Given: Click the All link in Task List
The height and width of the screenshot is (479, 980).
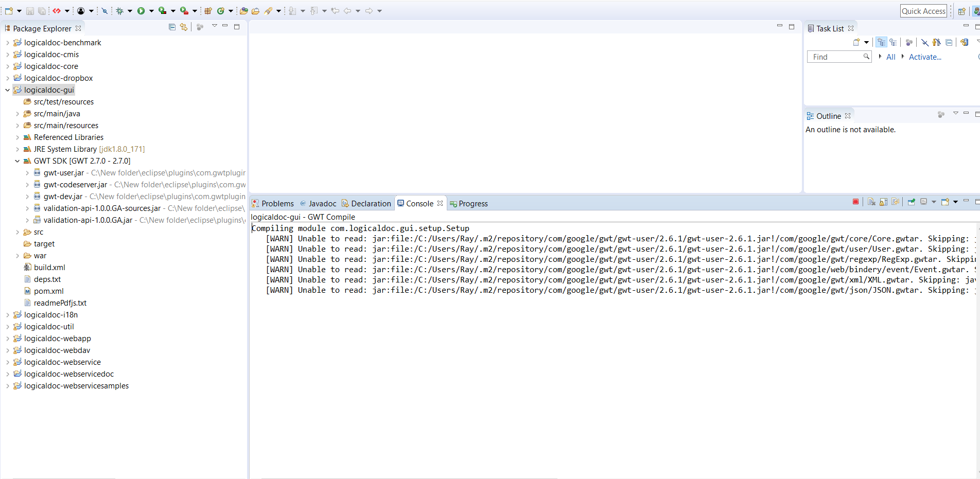Looking at the screenshot, I should (x=891, y=57).
